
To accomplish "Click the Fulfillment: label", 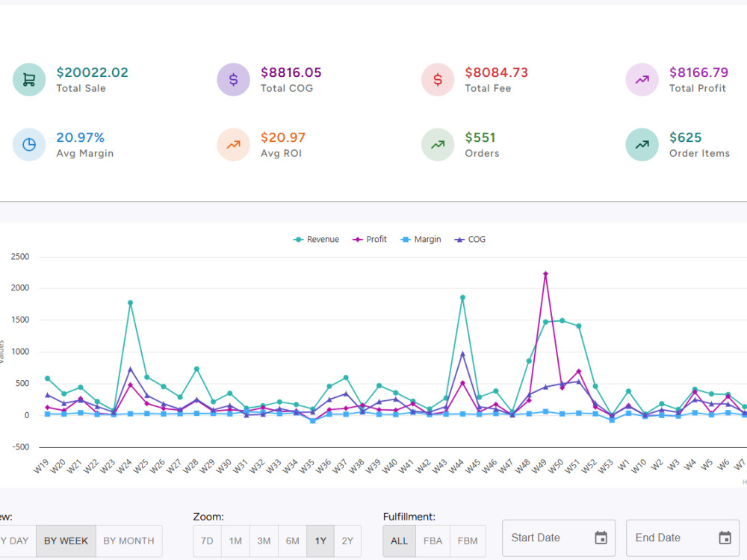I will tap(409, 517).
